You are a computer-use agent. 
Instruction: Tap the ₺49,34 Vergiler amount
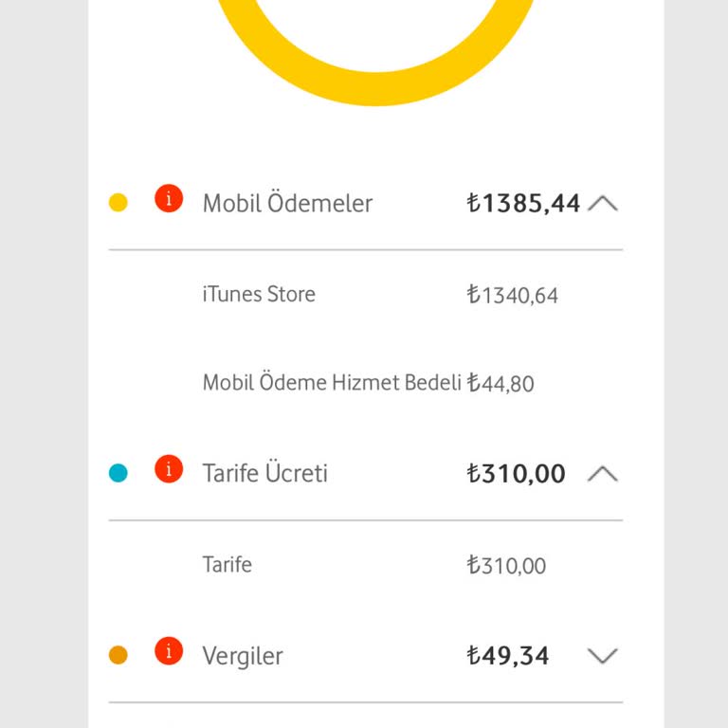[508, 656]
